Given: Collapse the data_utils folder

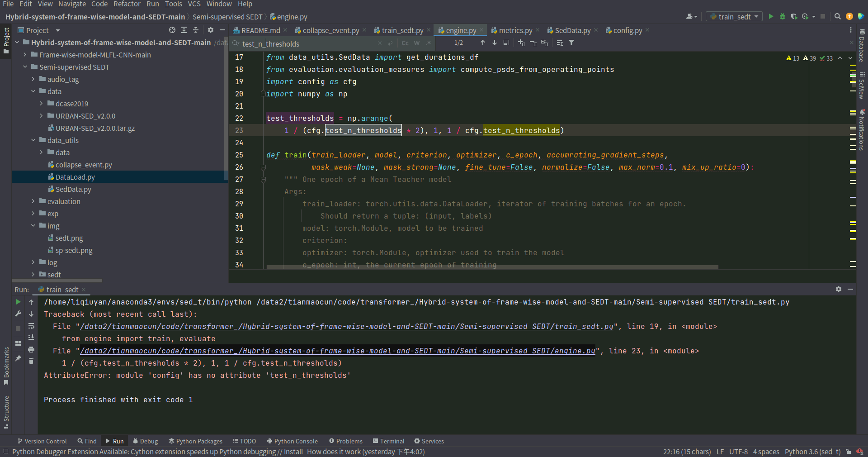Looking at the screenshot, I should [x=33, y=140].
